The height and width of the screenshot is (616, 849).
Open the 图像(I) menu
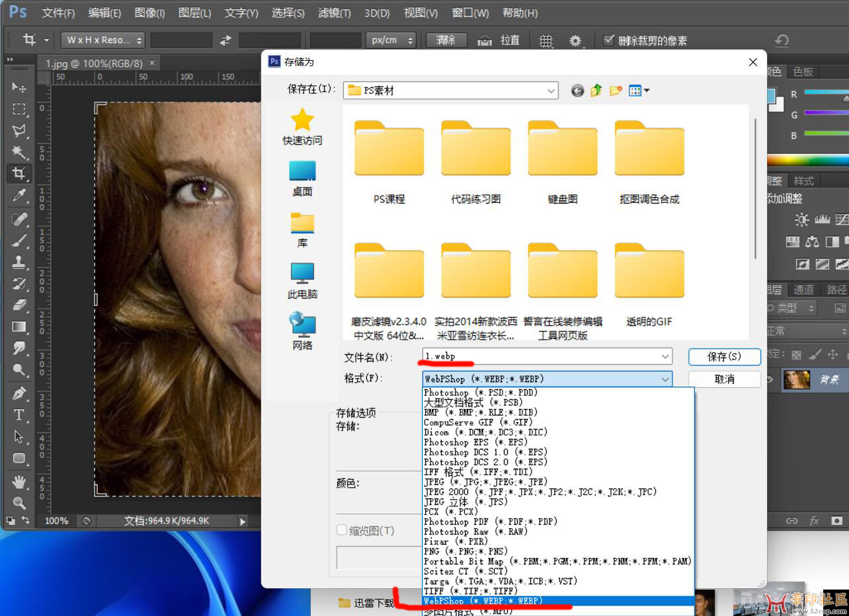[x=149, y=13]
